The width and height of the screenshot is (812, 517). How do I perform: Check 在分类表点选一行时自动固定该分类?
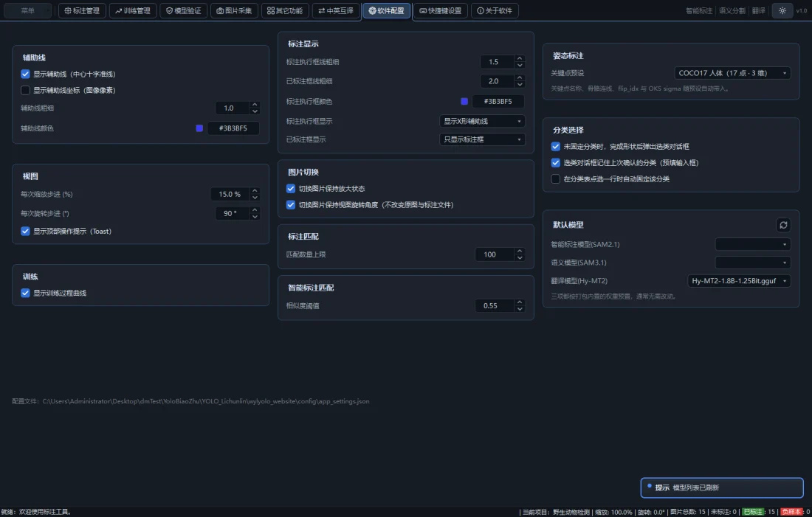(x=556, y=179)
